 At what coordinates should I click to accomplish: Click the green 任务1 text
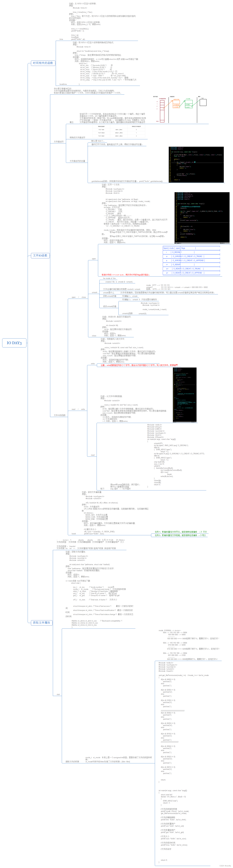point(181,532)
